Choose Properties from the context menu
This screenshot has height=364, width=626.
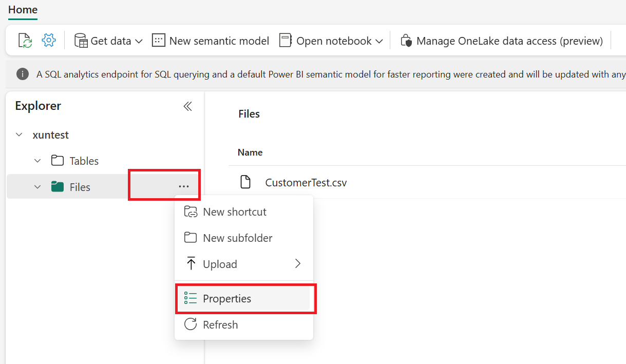tap(227, 299)
